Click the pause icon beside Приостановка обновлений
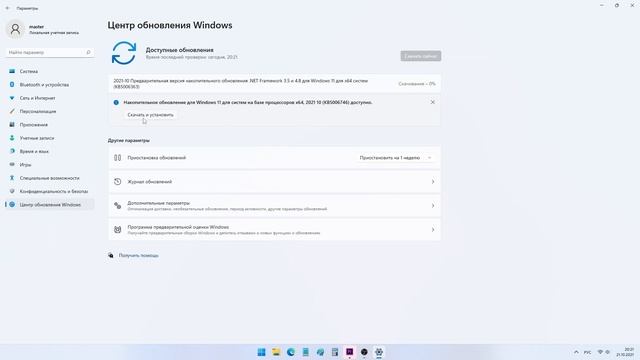 click(118, 158)
